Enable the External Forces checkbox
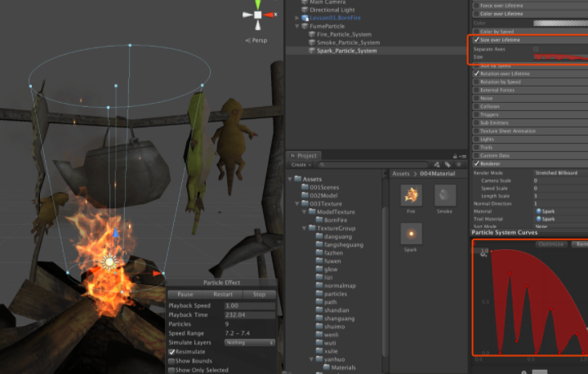Screen dimensions: 588x374 [476, 90]
